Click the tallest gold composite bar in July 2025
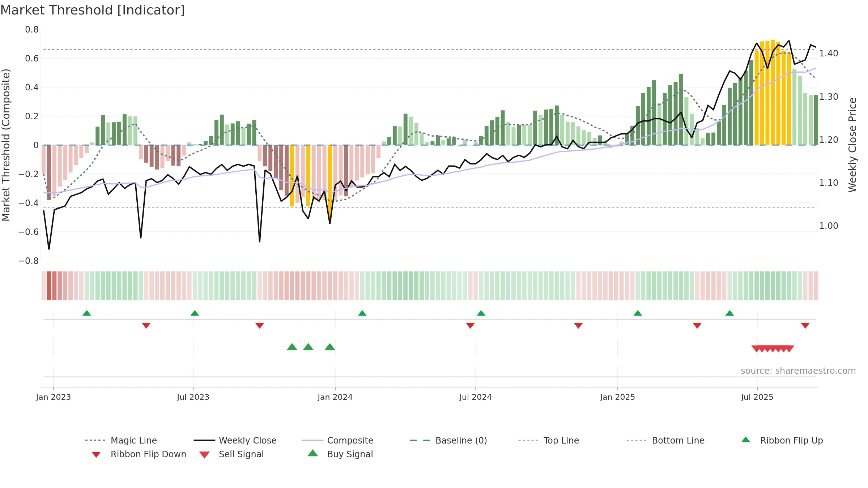 tap(773, 92)
